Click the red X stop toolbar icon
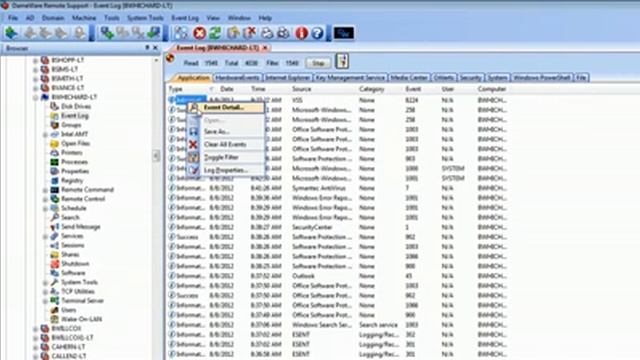 pyautogui.click(x=200, y=33)
